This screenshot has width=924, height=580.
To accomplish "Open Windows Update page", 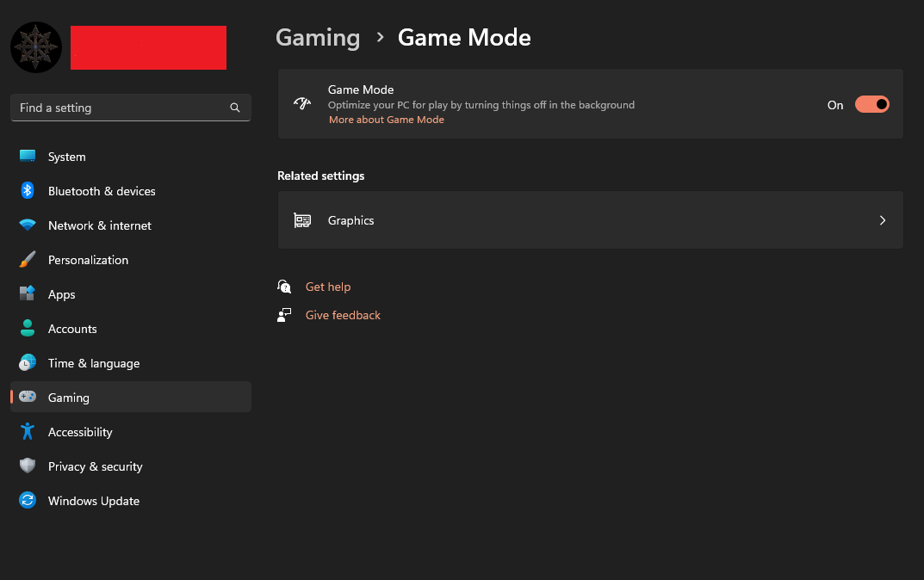I will [131, 501].
